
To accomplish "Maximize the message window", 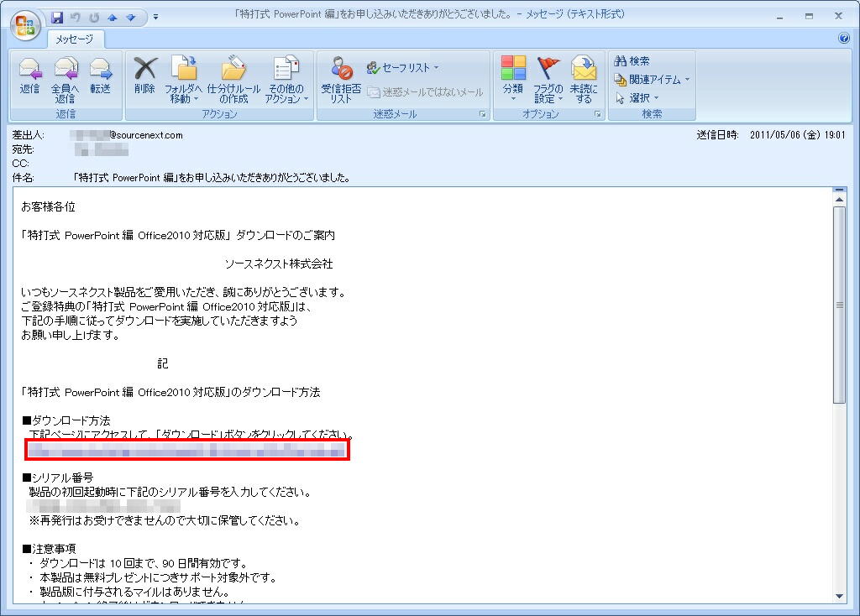I will [x=809, y=17].
